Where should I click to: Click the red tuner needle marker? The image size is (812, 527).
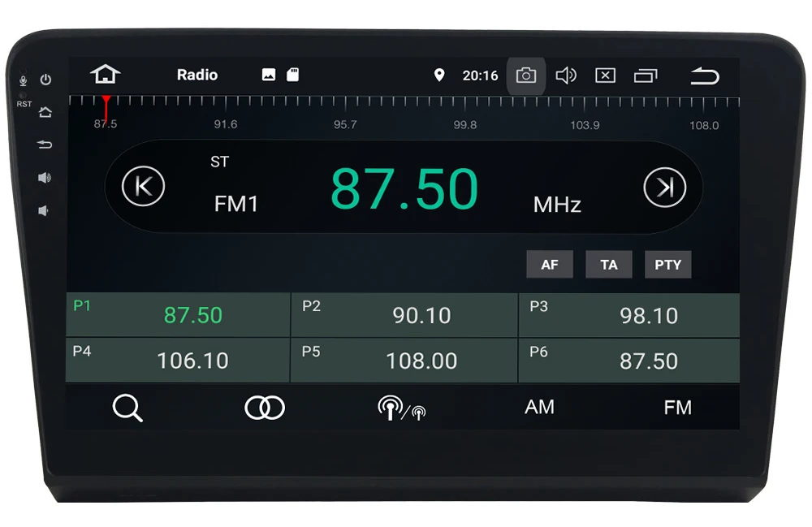point(106,108)
